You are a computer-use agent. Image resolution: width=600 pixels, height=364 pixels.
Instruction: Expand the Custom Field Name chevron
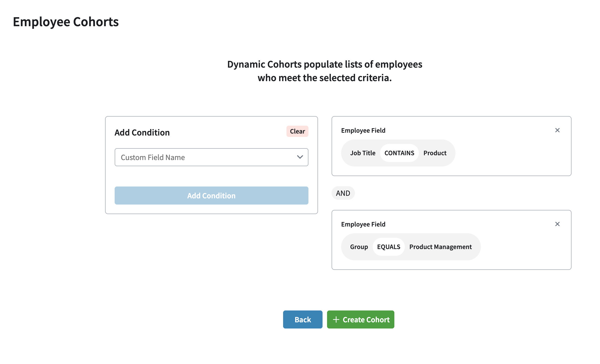click(300, 157)
